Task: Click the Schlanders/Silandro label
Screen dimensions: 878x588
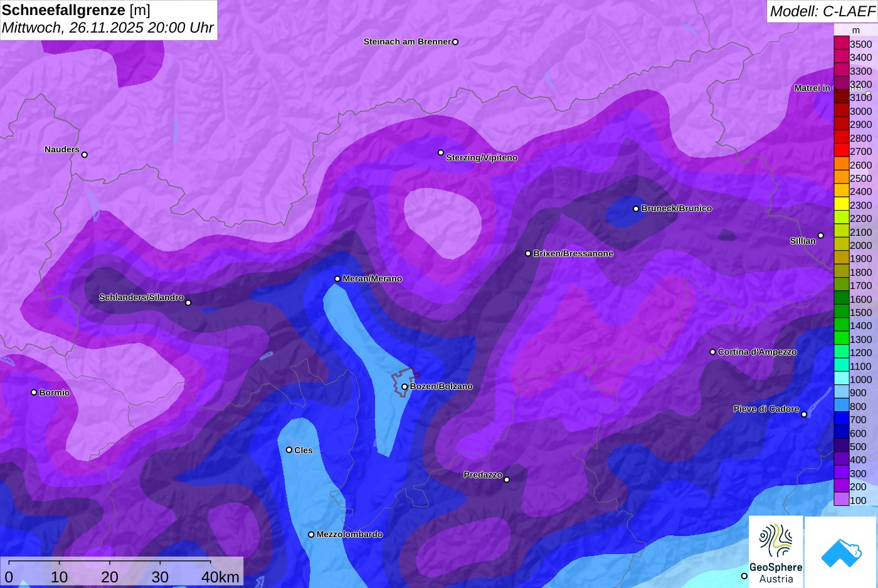Action: coord(141,297)
